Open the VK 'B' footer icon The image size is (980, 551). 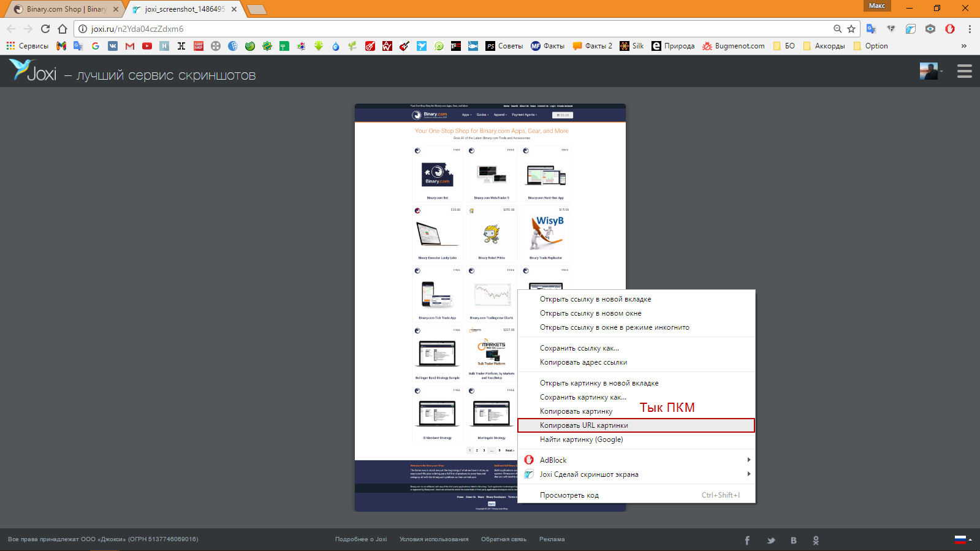tap(794, 540)
